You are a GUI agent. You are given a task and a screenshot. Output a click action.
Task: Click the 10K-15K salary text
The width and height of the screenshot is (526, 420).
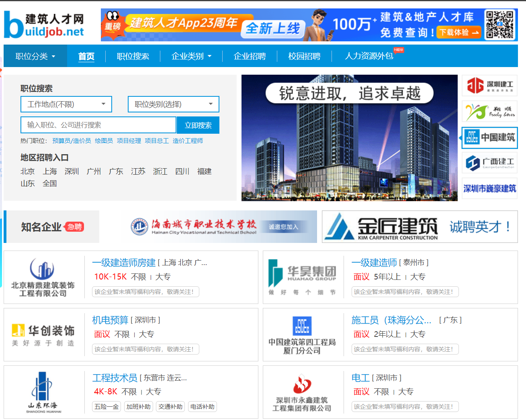[x=111, y=277]
